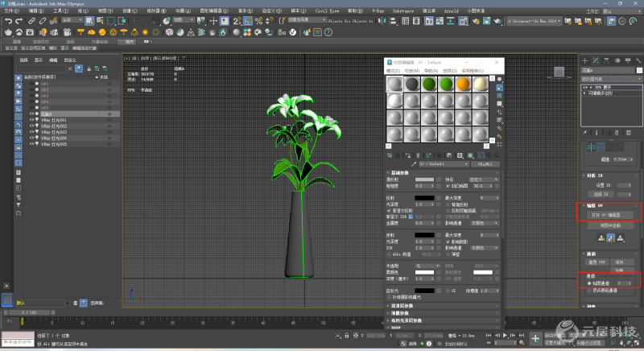Click the Open UV Editor button
644x351 pixels.
tap(610, 215)
